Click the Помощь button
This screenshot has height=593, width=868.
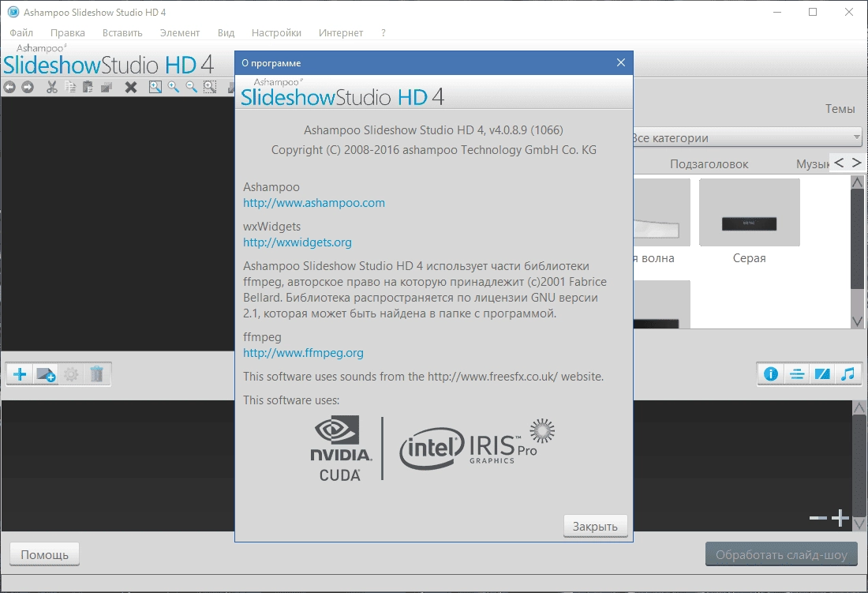click(45, 554)
